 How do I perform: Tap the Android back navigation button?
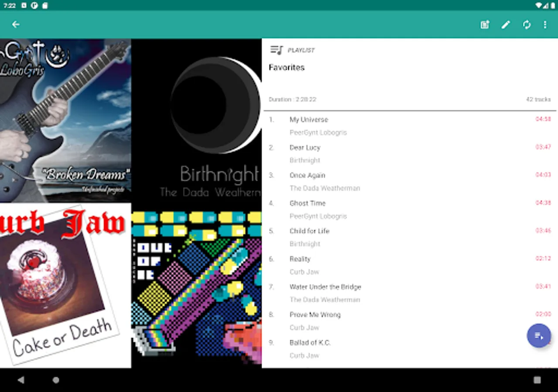click(21, 380)
